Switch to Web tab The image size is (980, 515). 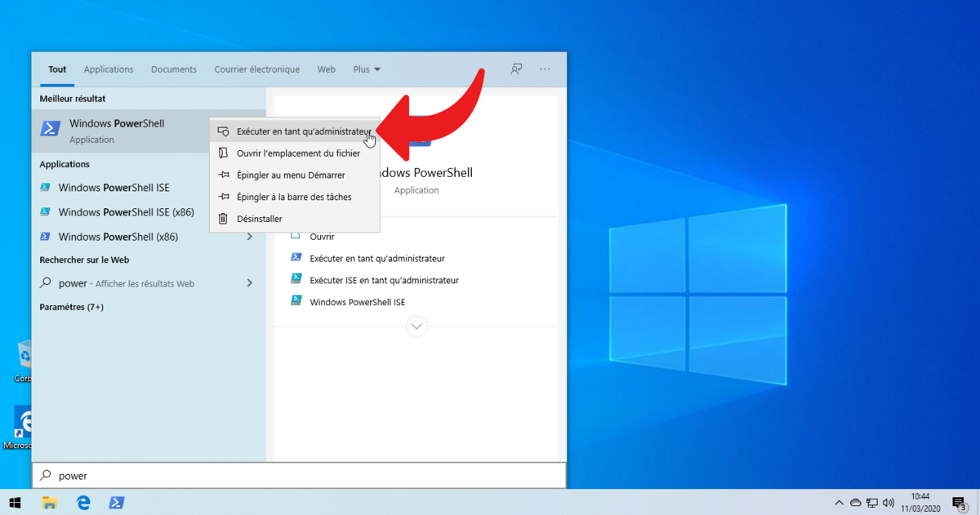pos(327,69)
